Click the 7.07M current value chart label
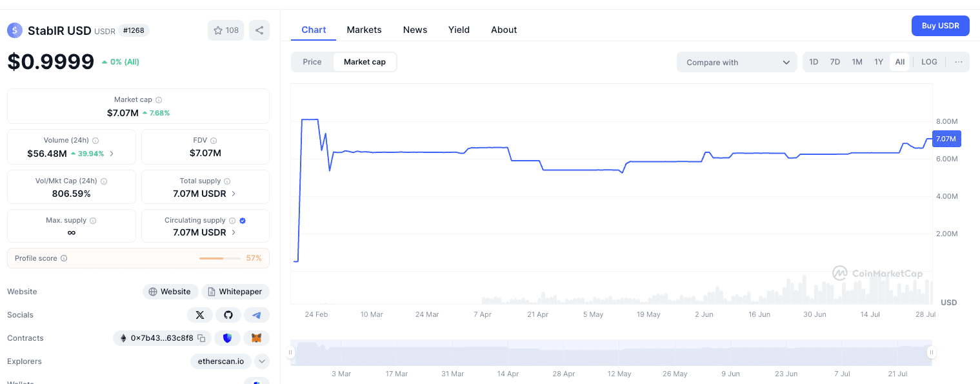The height and width of the screenshot is (384, 980). 946,139
